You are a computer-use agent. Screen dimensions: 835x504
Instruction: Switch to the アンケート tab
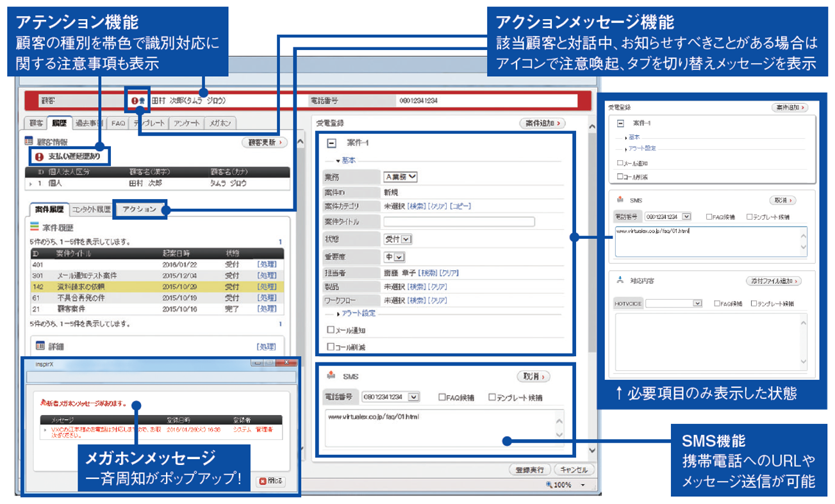pyautogui.click(x=186, y=123)
